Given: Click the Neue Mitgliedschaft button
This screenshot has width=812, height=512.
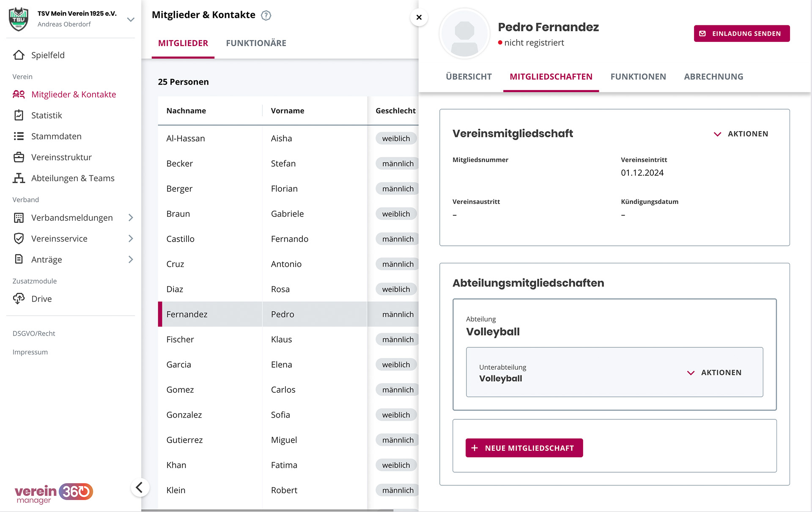Looking at the screenshot, I should pos(524,448).
